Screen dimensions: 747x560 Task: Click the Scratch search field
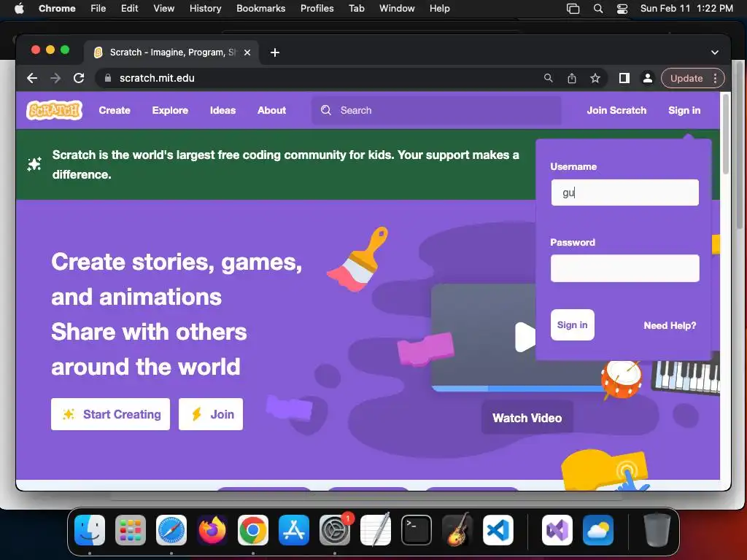[436, 111]
